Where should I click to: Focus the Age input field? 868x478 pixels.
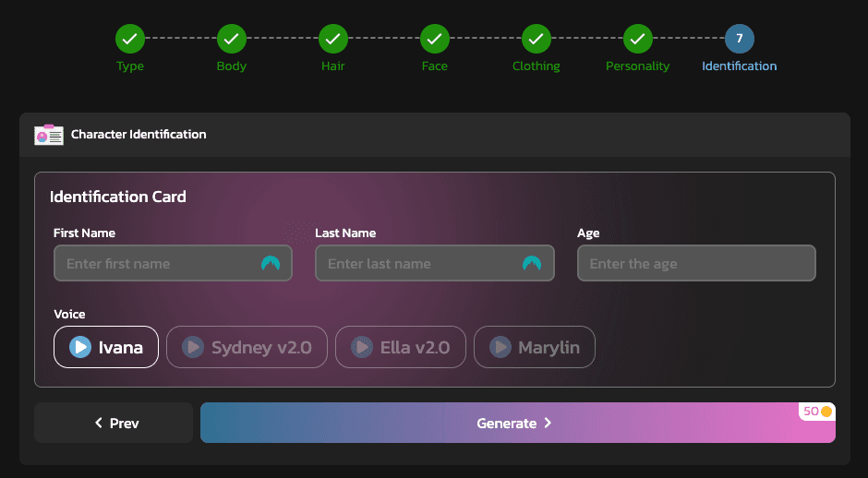click(696, 263)
